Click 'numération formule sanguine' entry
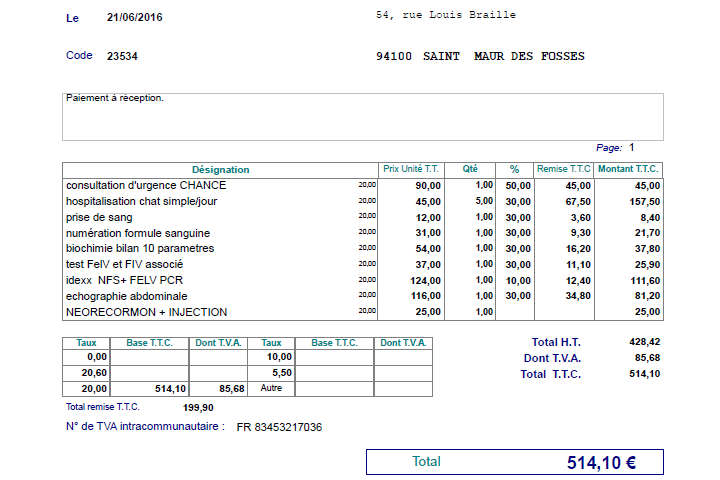 click(x=137, y=233)
